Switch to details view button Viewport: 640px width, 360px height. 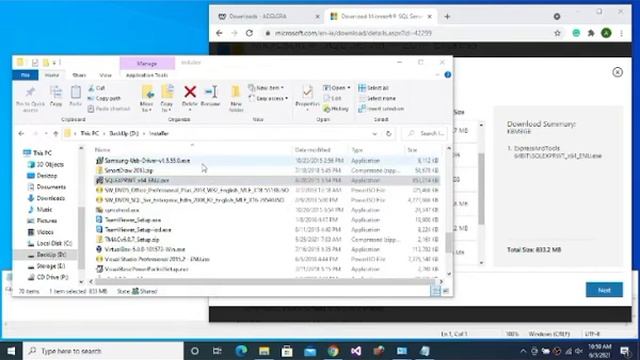coord(436,291)
